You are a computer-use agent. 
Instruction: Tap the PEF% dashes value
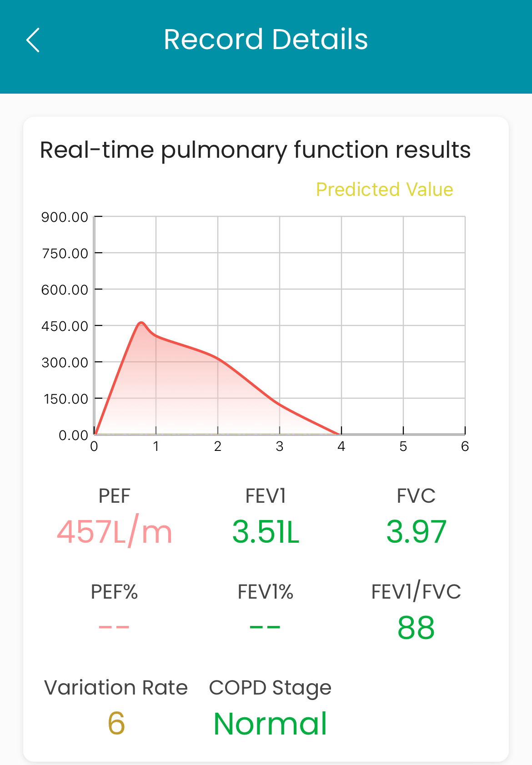pos(114,627)
